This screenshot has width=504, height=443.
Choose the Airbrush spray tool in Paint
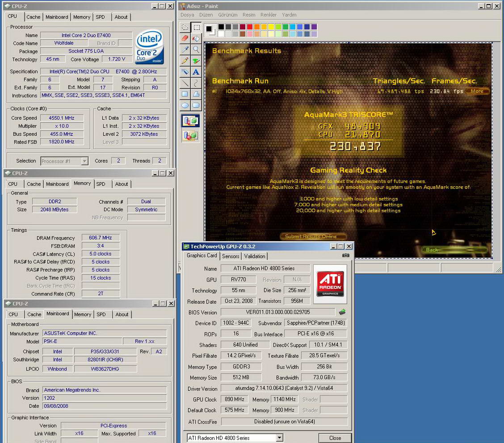click(x=185, y=72)
